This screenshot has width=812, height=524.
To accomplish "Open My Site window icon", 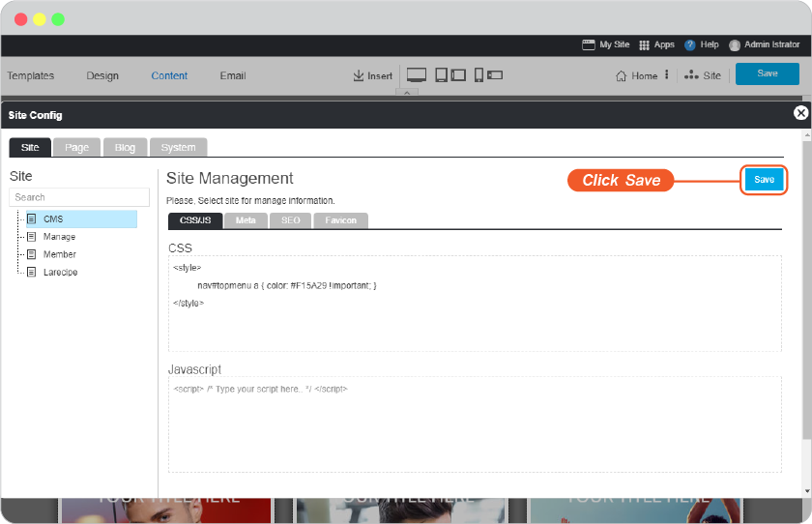I will [x=589, y=45].
